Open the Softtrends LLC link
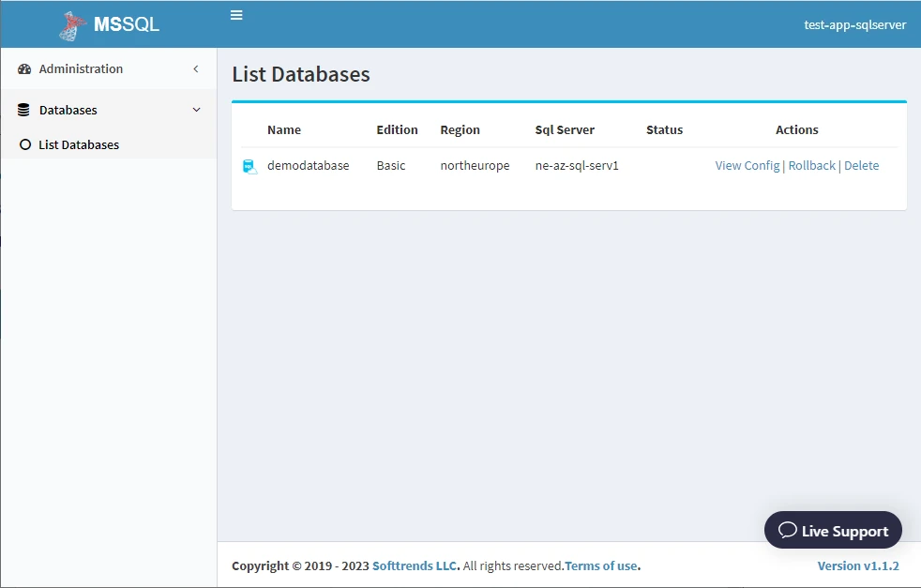Screen dimensions: 921x588 pos(415,565)
